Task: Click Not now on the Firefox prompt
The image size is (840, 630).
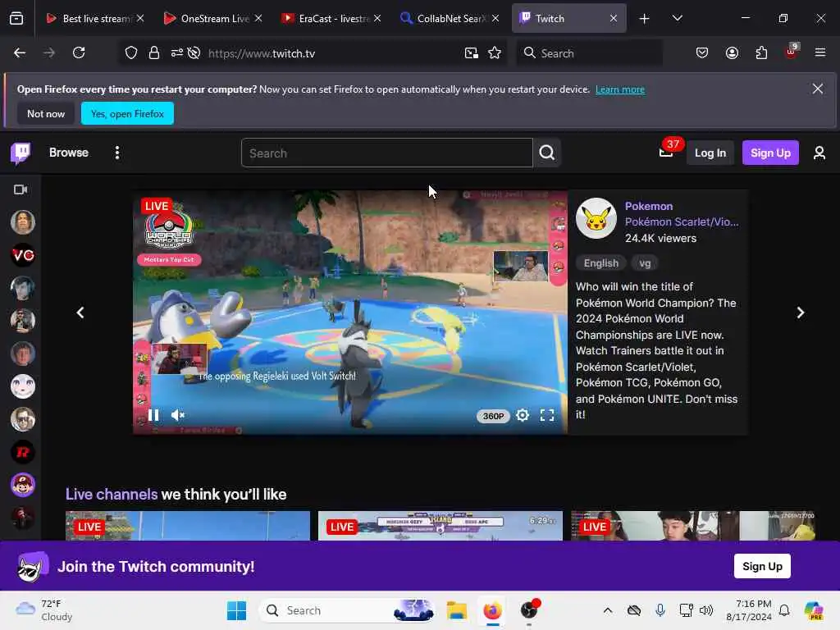Action: (x=46, y=113)
